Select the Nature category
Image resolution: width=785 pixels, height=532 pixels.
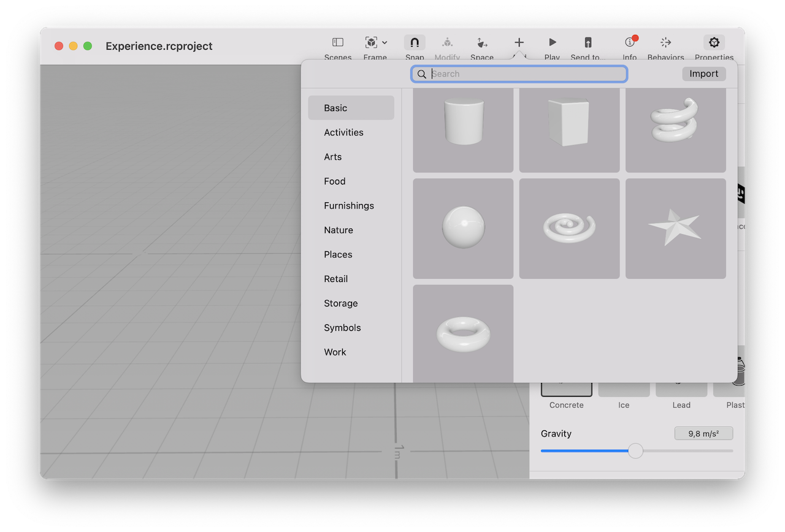coord(339,230)
